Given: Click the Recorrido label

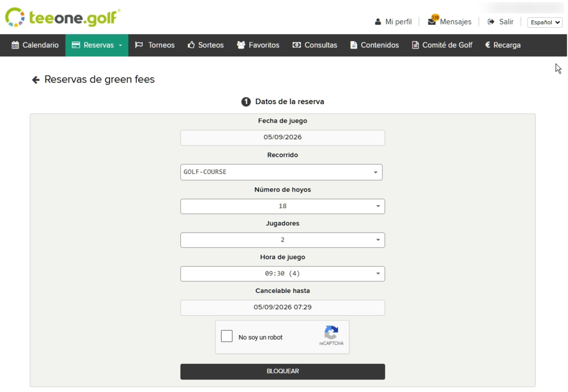Looking at the screenshot, I should click(283, 155).
